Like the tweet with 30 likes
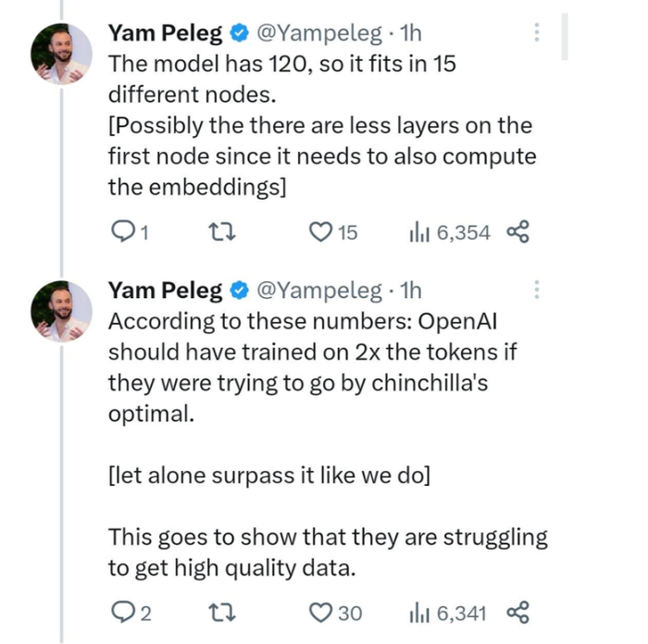Screen dimensions: 648x644 coord(319,612)
